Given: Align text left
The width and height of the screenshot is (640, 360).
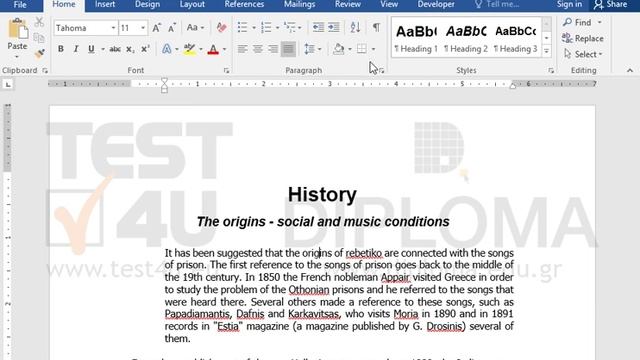Looking at the screenshot, I should [x=242, y=49].
